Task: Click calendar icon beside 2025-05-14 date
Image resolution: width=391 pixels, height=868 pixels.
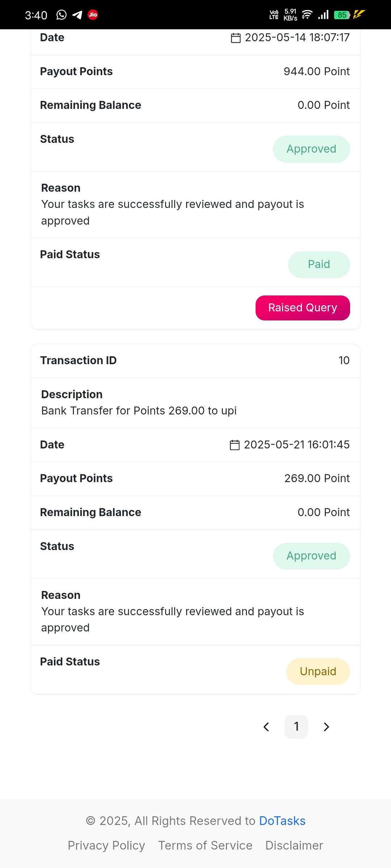Action: pyautogui.click(x=236, y=38)
